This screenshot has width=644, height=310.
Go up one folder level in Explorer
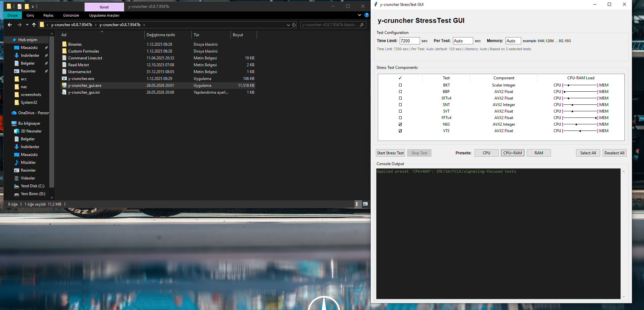pos(34,25)
